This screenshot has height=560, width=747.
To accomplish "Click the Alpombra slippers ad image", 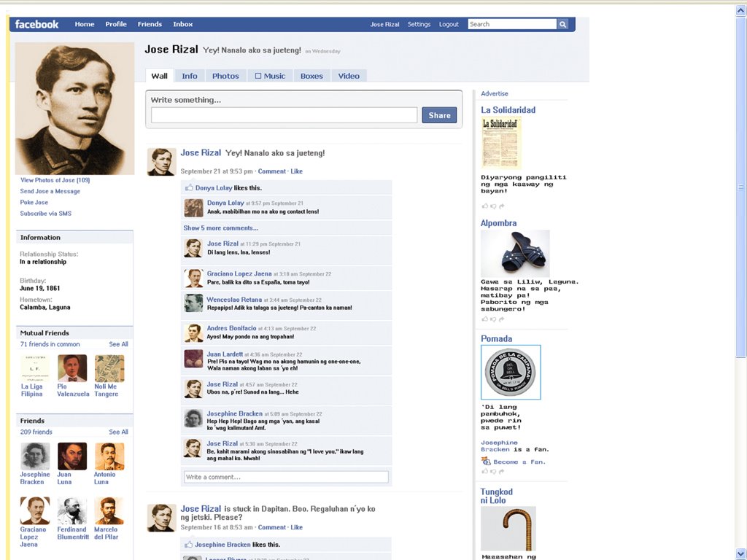I will 515,253.
